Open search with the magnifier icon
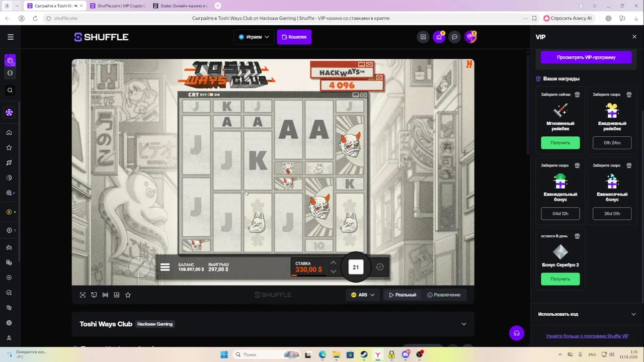The width and height of the screenshot is (644, 362). pos(10,90)
